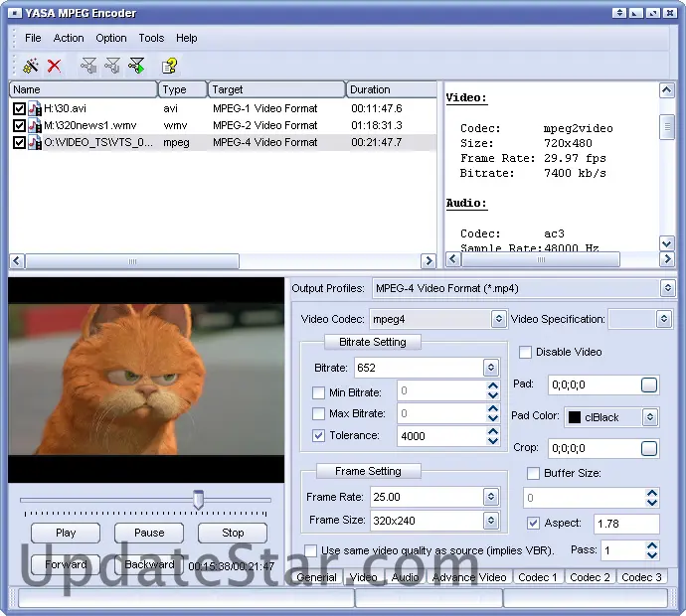Click the video seek slider thumb
The height and width of the screenshot is (616, 686).
pyautogui.click(x=198, y=500)
